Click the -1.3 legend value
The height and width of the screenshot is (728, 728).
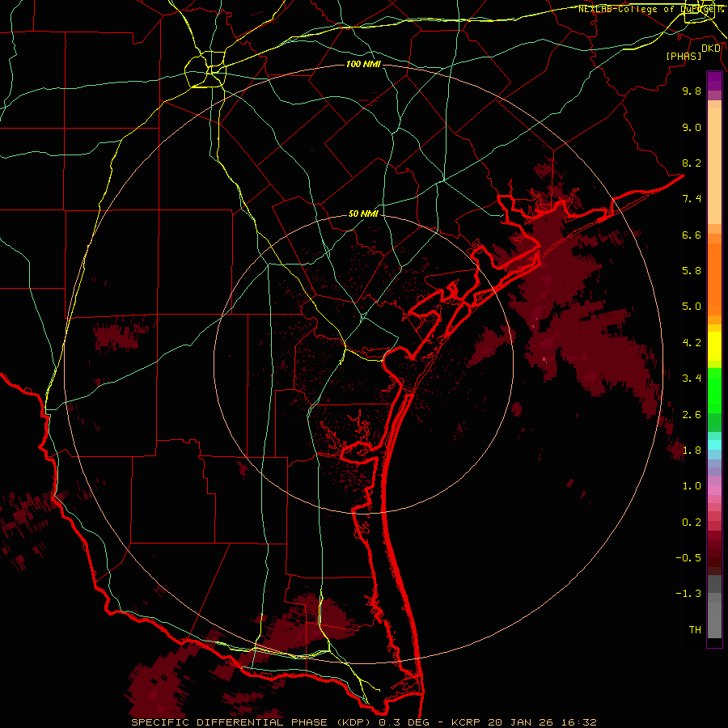tap(688, 594)
